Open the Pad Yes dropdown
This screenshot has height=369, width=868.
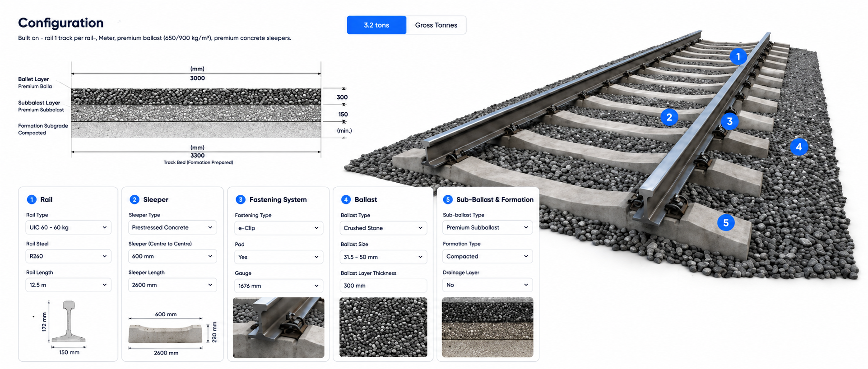[279, 257]
